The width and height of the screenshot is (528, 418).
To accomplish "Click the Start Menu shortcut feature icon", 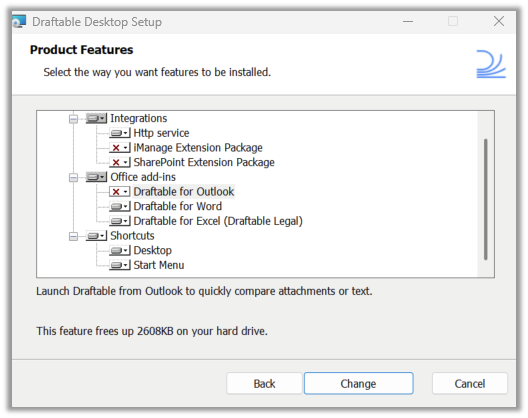I will pyautogui.click(x=120, y=265).
